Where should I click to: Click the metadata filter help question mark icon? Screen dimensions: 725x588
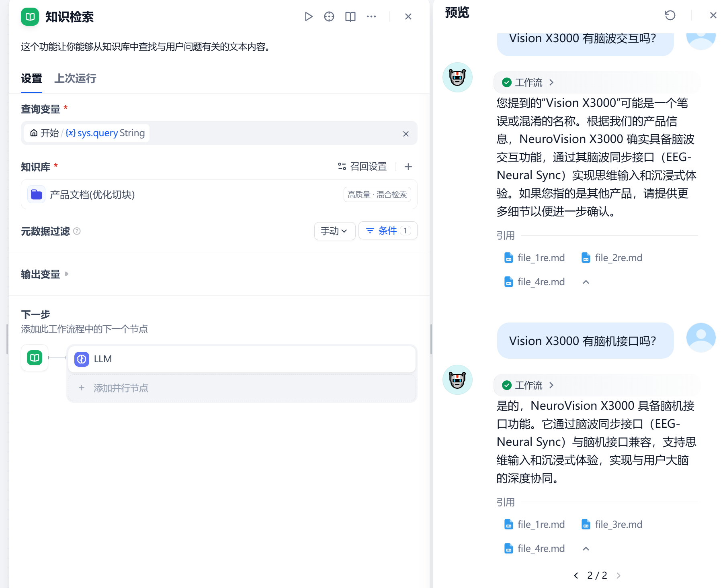click(x=77, y=231)
